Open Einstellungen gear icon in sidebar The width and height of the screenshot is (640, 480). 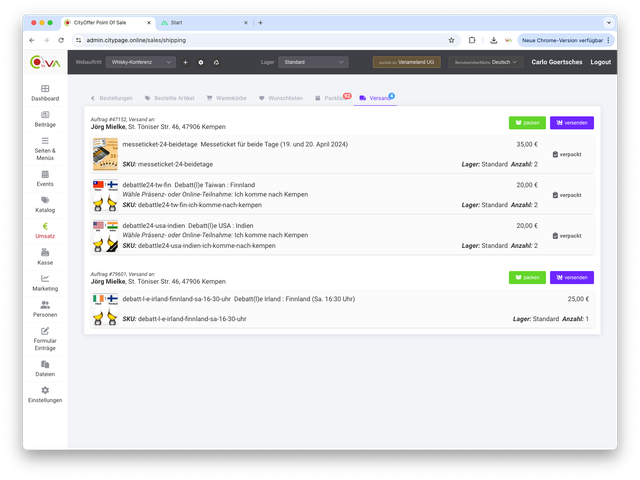(45, 390)
